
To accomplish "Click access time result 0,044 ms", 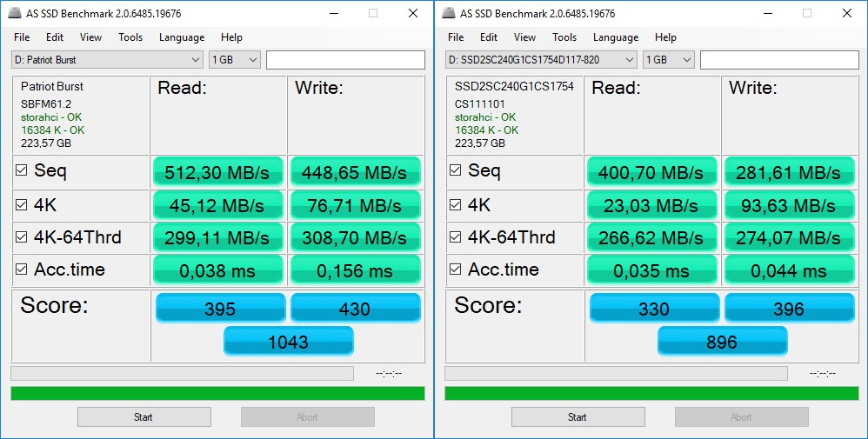I will coord(790,270).
